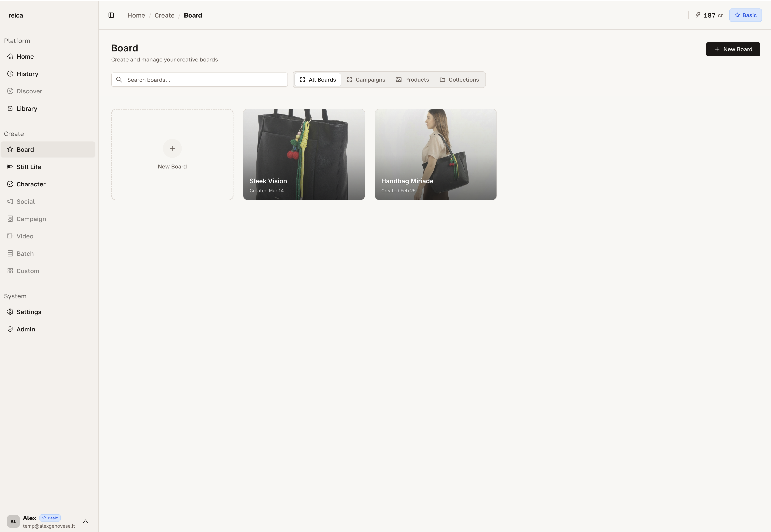
Task: Select the Collections filter
Action: click(459, 79)
